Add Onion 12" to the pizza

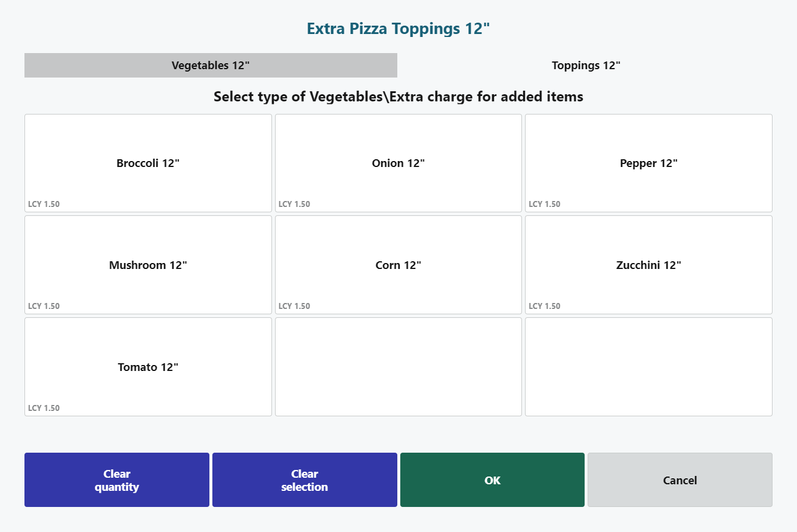(398, 163)
